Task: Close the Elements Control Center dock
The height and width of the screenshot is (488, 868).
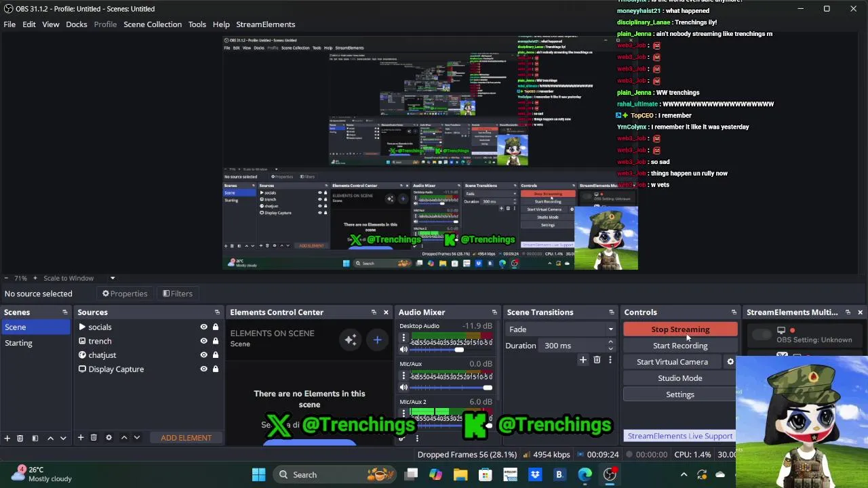Action: tap(386, 312)
